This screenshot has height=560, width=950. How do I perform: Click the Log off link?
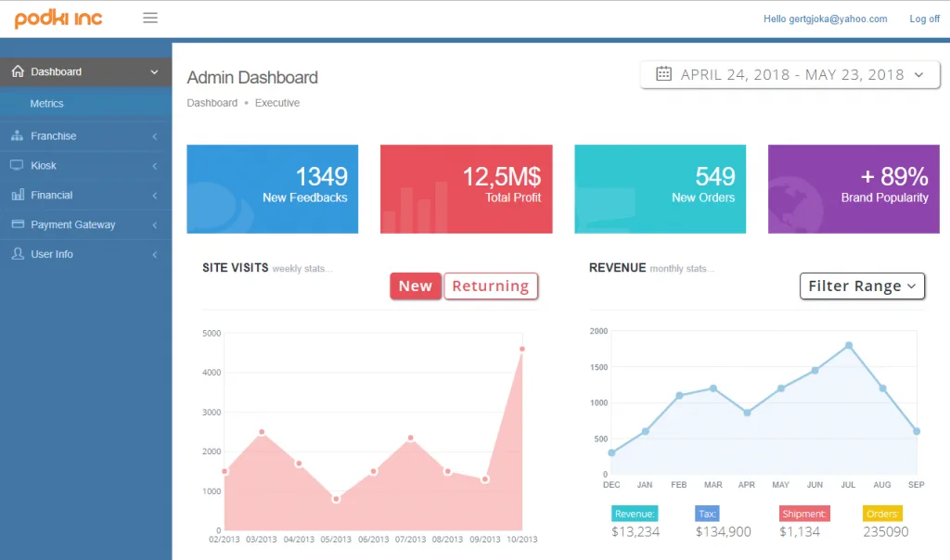click(x=925, y=19)
